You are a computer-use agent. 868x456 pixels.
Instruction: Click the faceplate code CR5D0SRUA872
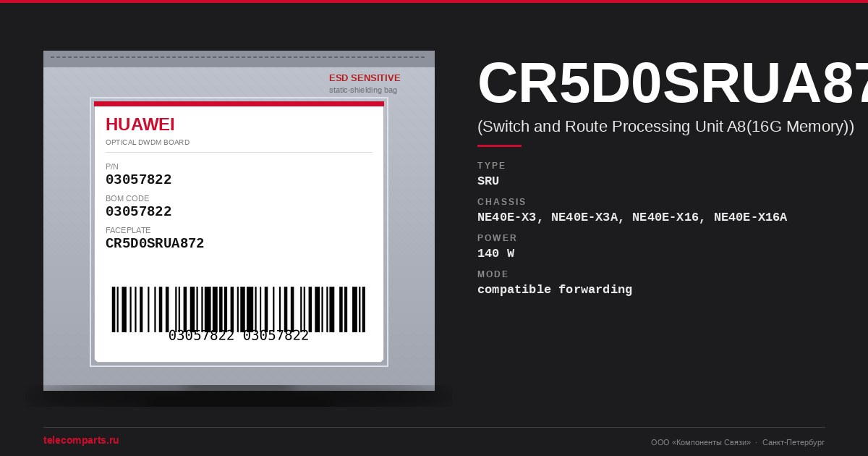[x=155, y=243]
